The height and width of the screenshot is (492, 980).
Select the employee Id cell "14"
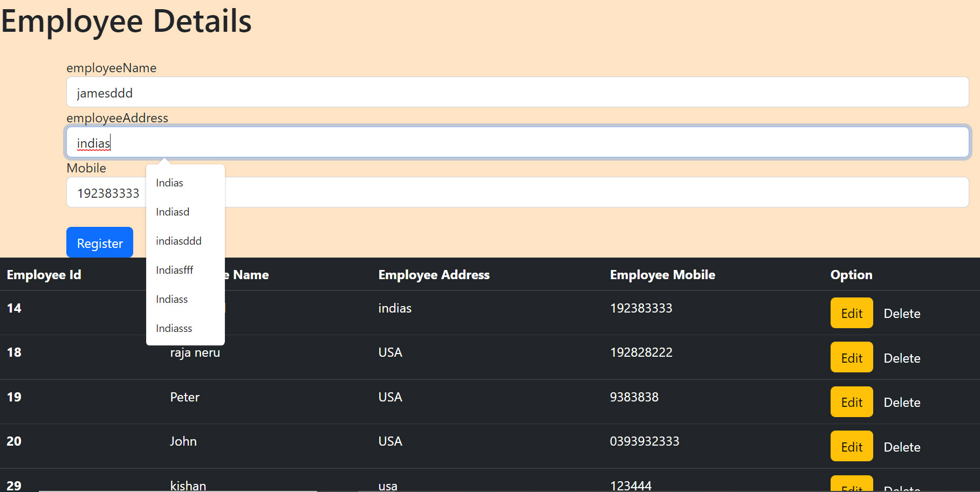pos(14,308)
